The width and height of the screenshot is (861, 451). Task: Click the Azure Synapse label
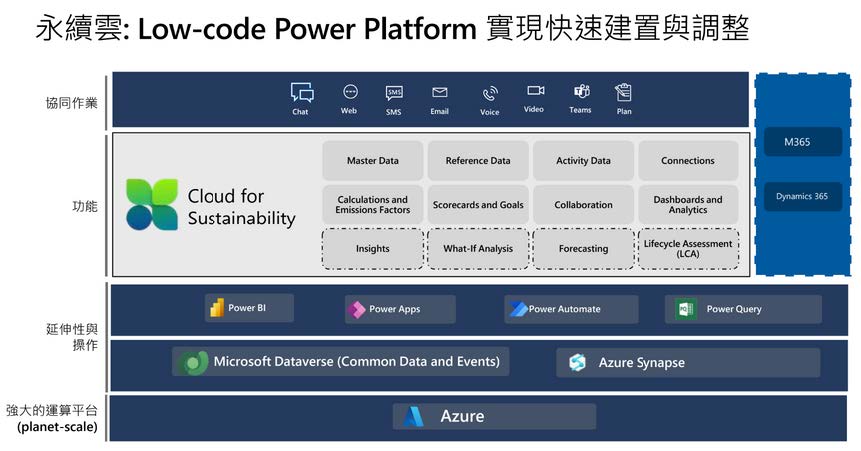tap(642, 363)
